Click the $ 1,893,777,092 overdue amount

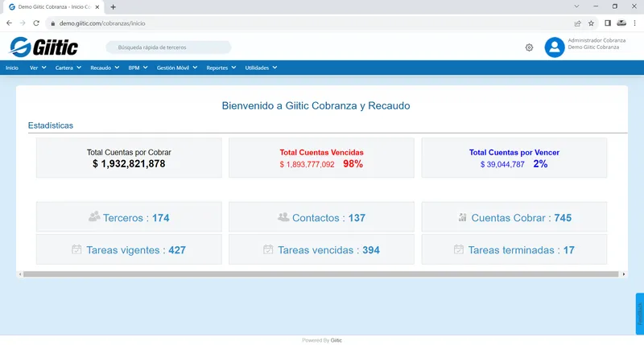click(307, 165)
